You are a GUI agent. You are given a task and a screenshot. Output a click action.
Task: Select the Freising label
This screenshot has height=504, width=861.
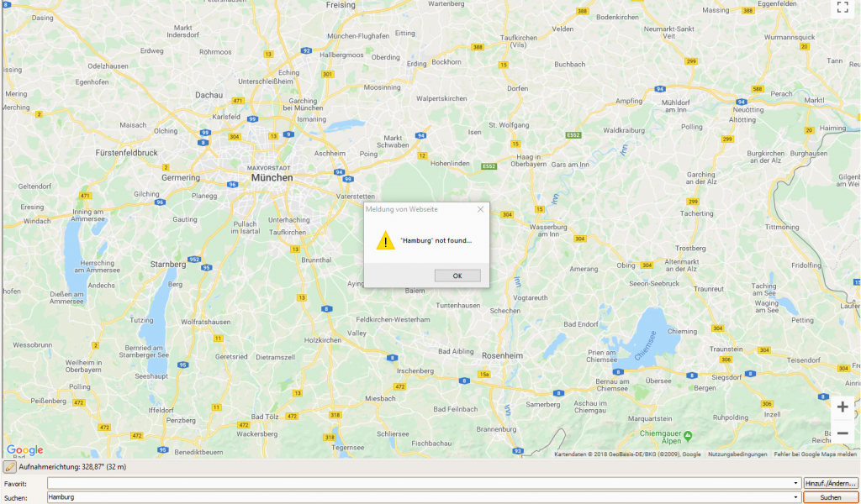(341, 5)
